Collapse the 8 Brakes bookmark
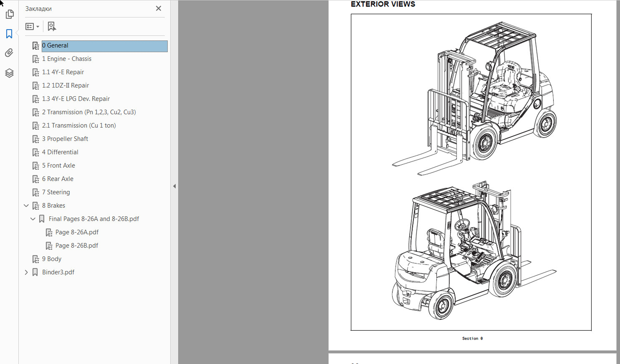 [x=26, y=205]
